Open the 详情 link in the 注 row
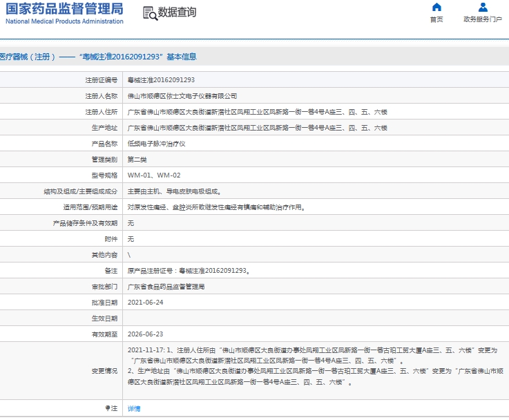 point(134,409)
